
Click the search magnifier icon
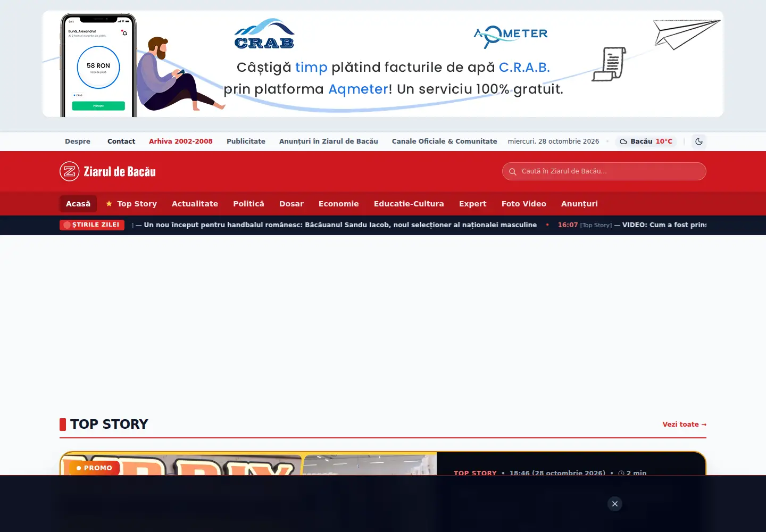[x=513, y=172]
